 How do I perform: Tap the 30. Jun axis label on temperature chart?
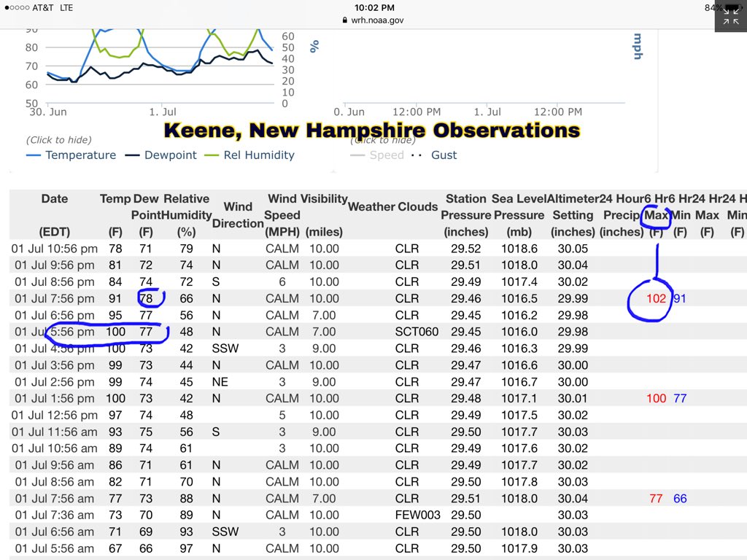[x=48, y=112]
